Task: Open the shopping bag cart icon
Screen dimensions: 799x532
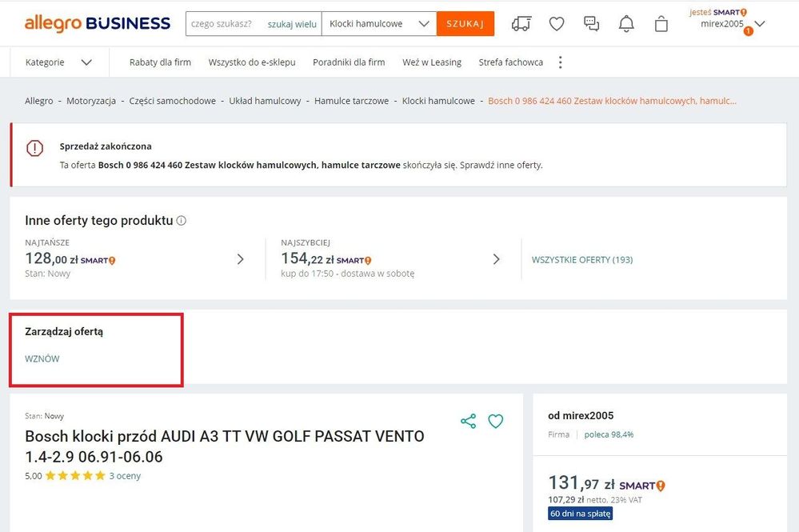Action: tap(661, 24)
